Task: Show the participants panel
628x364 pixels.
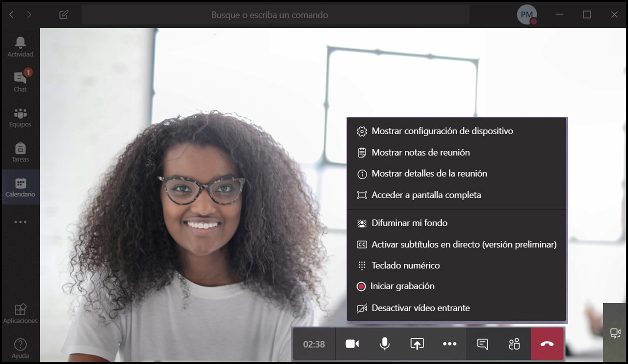Action: 514,344
